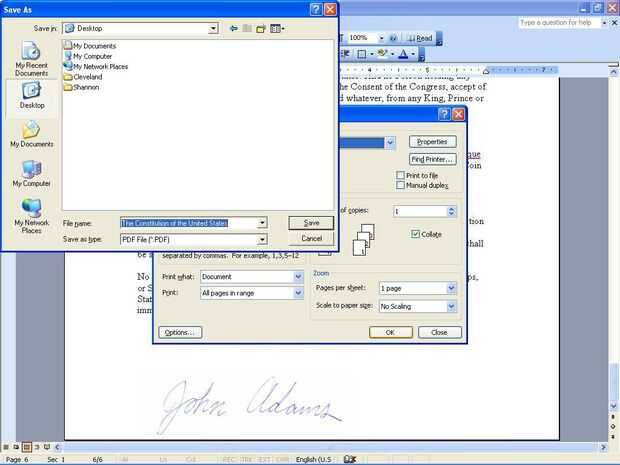Apply the outside border toolbar icon
The image size is (620, 465).
(x=361, y=54)
